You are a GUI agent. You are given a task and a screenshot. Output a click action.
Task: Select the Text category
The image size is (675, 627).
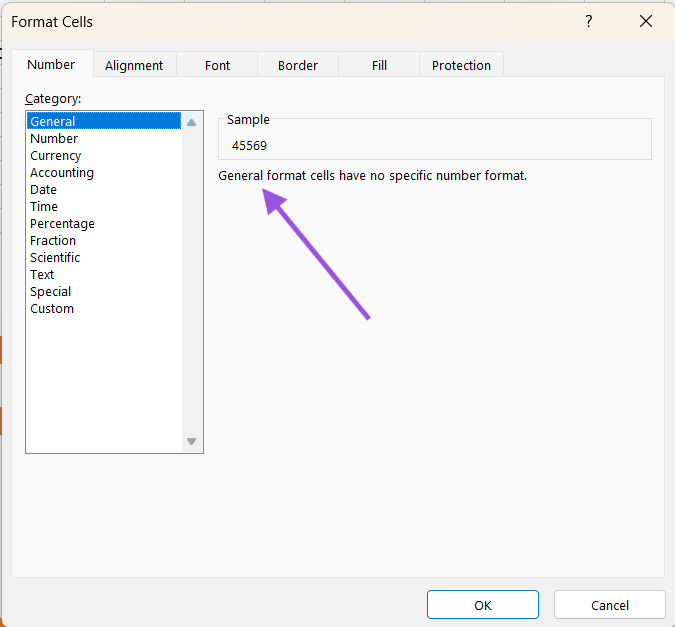click(104, 274)
